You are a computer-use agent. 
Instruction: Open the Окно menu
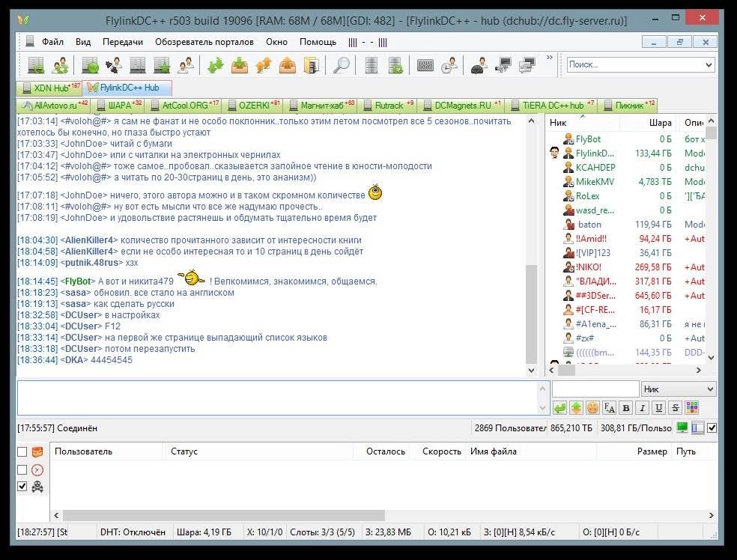[276, 42]
